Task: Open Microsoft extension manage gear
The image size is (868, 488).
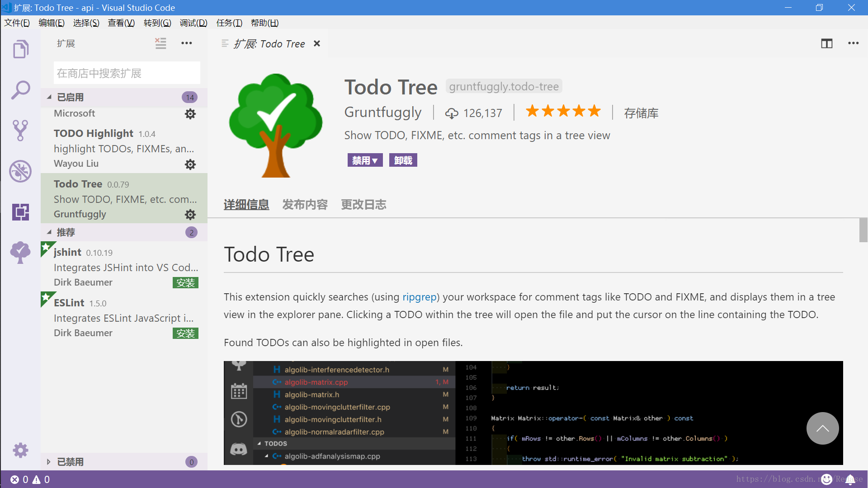Action: coord(190,114)
